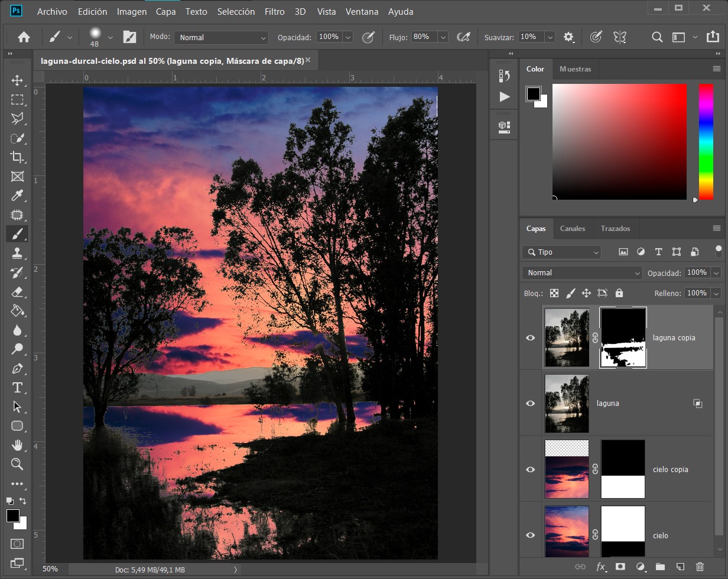Expand the Flujo value dropdown

[x=443, y=37]
